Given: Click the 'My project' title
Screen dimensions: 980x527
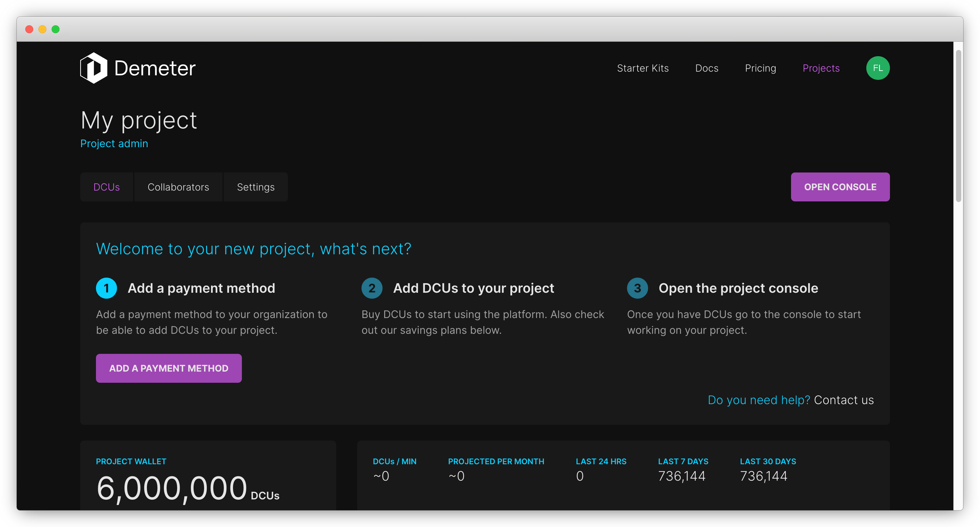Looking at the screenshot, I should [x=139, y=121].
